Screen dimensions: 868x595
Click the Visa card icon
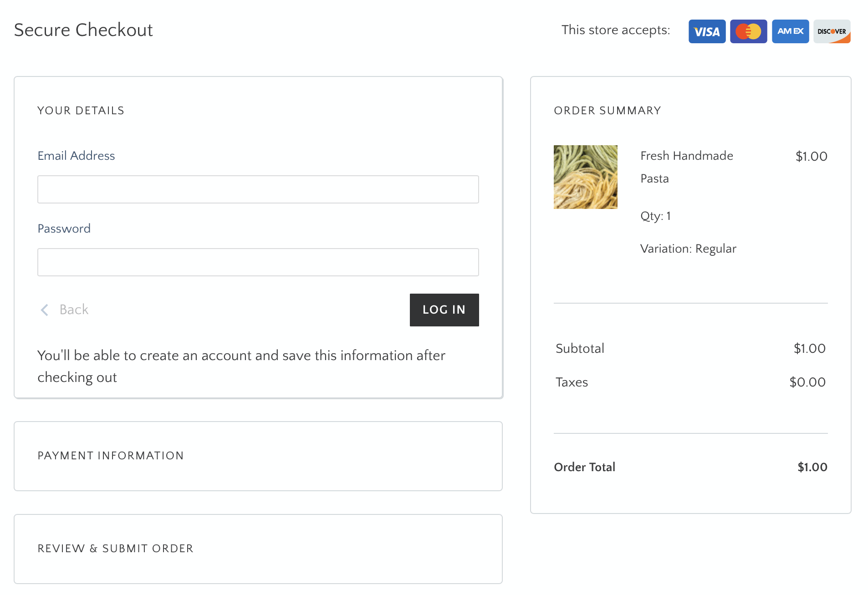[x=706, y=31]
